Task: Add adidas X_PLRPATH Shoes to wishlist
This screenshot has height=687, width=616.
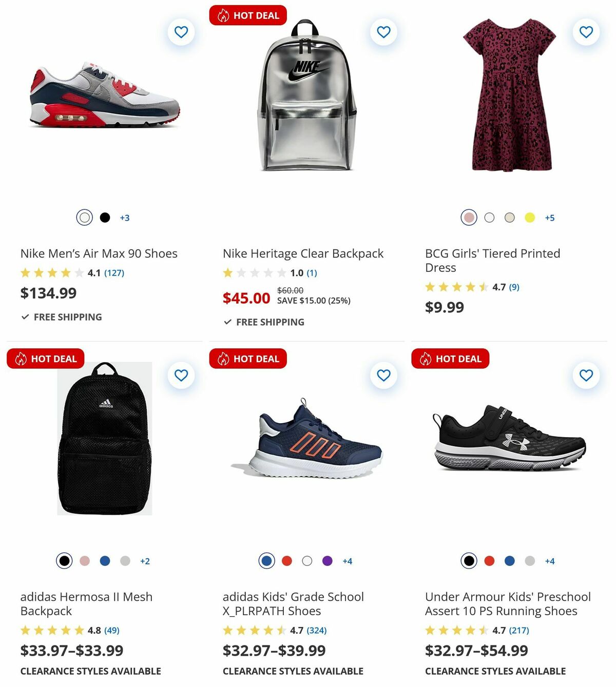Action: (383, 377)
